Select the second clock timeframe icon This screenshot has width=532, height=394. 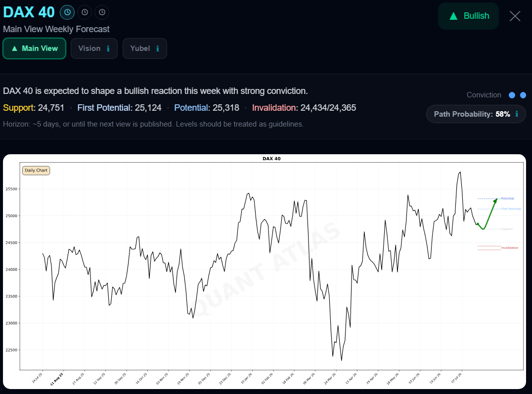[85, 12]
